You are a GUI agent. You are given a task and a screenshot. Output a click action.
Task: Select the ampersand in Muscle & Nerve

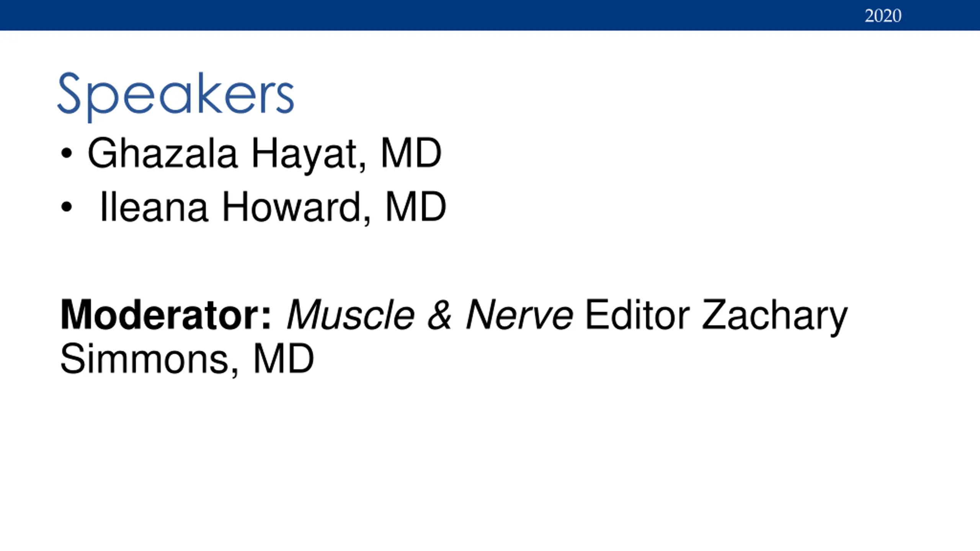click(x=439, y=315)
